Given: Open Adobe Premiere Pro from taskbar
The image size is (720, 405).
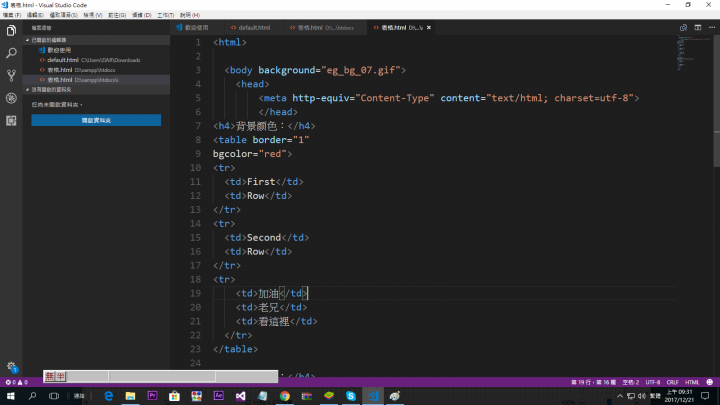Looking at the screenshot, I should pos(152,396).
